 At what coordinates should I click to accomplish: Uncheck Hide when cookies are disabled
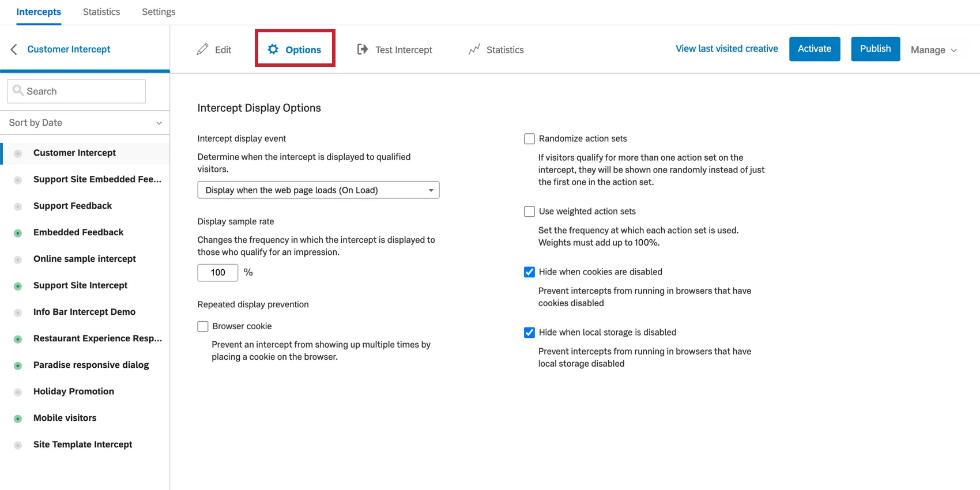pyautogui.click(x=529, y=272)
